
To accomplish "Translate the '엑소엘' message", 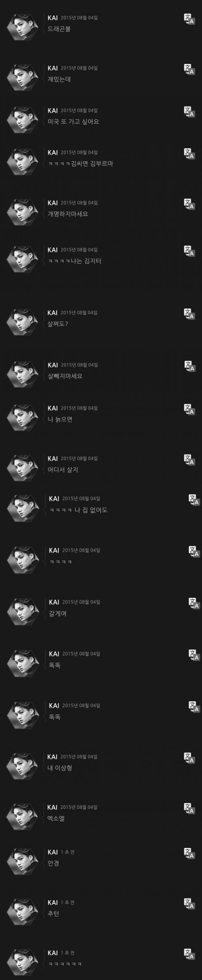I will (189, 809).
